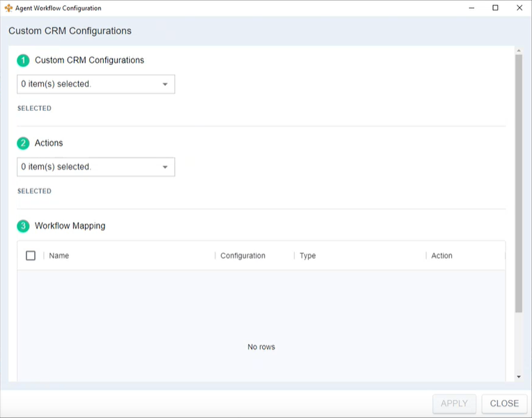The image size is (532, 418).
Task: Close the window using the title bar X
Action: 519,8
